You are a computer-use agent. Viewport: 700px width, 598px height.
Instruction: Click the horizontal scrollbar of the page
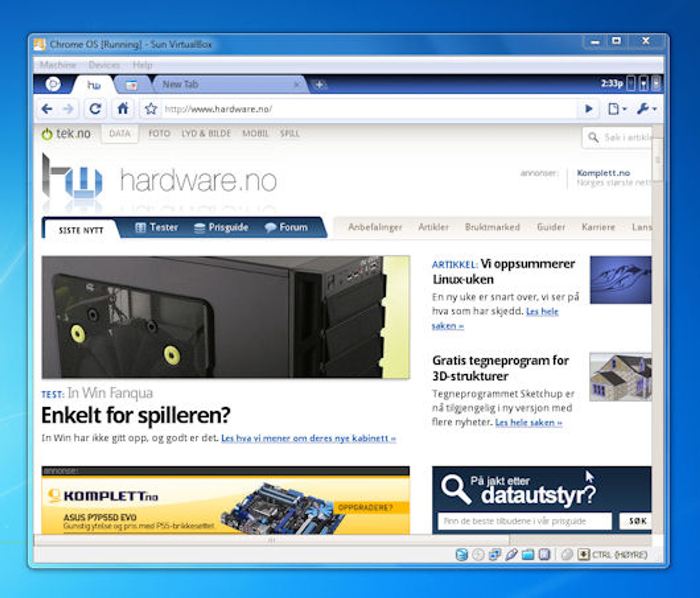point(271,541)
